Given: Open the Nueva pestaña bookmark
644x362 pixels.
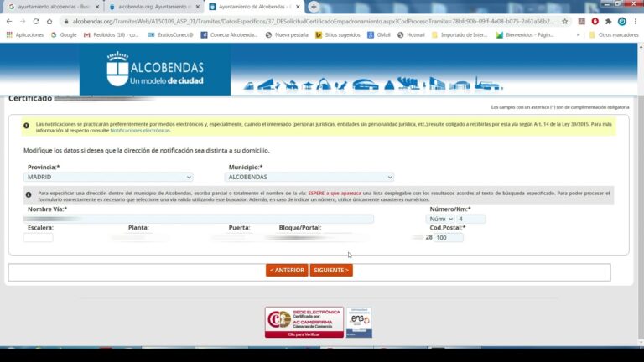Looking at the screenshot, I should coord(287,35).
